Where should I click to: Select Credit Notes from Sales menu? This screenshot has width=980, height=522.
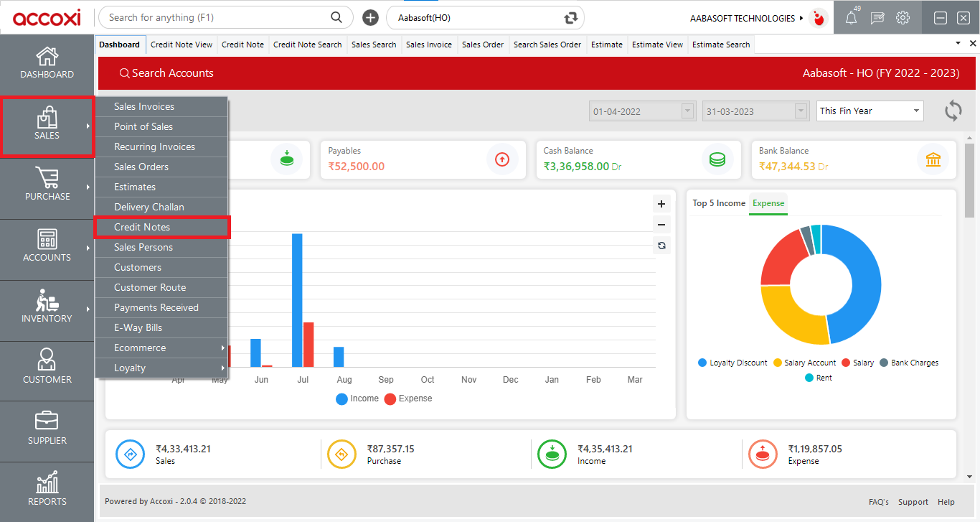point(161,227)
